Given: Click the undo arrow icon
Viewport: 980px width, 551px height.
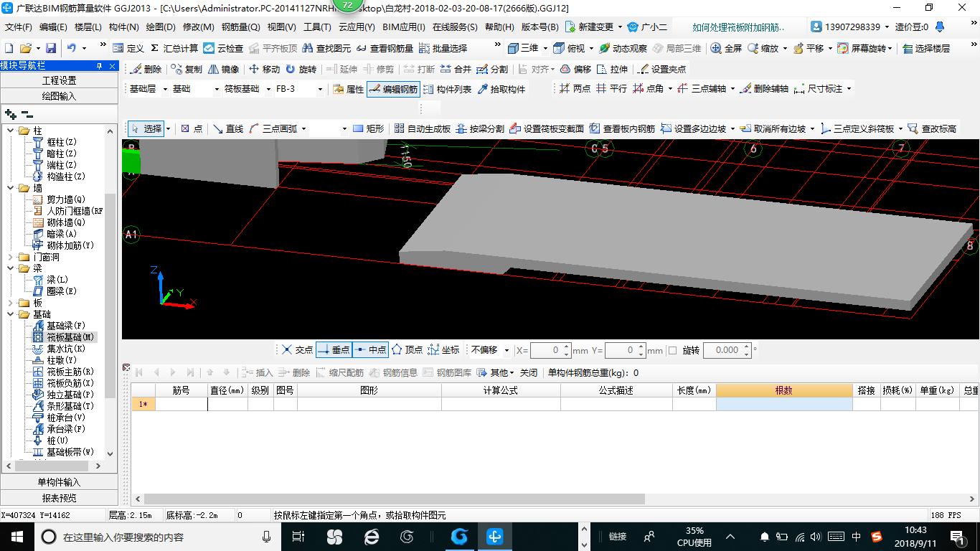Looking at the screenshot, I should pos(72,48).
